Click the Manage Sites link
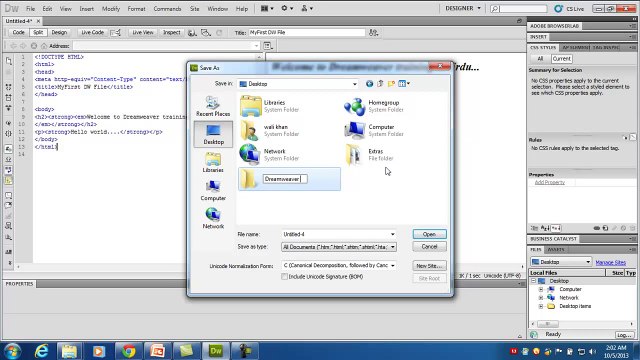 [x=611, y=262]
